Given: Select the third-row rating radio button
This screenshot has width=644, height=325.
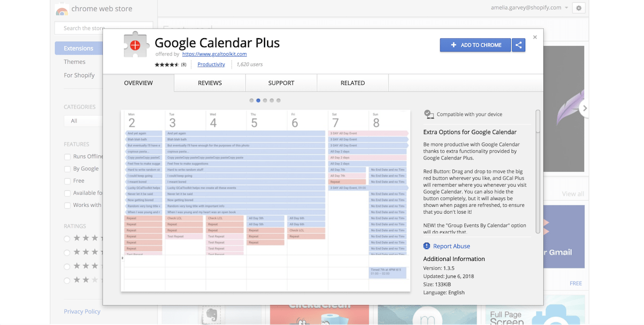Looking at the screenshot, I should [x=67, y=267].
